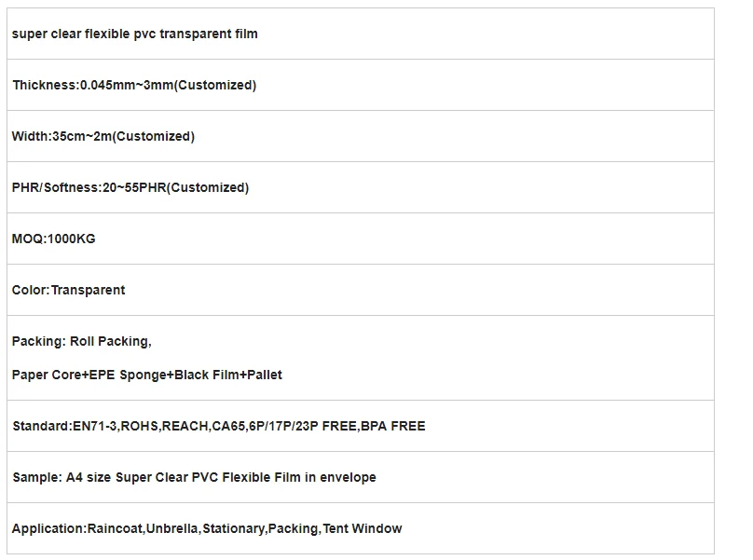This screenshot has width=753, height=560.
Task: Click the Width 35cm~2m row text
Action: pyautogui.click(x=103, y=137)
